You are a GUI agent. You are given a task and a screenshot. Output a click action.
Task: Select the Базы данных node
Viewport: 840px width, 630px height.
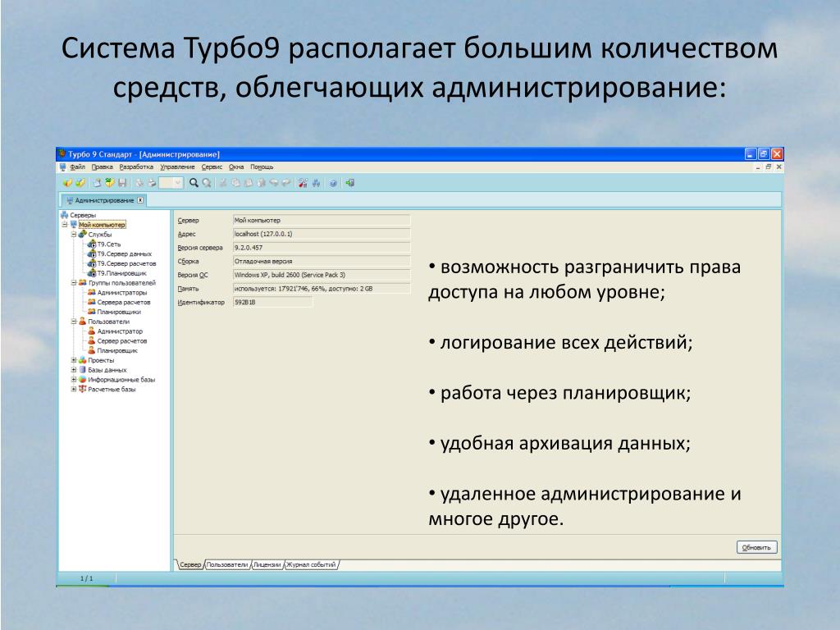pos(107,370)
